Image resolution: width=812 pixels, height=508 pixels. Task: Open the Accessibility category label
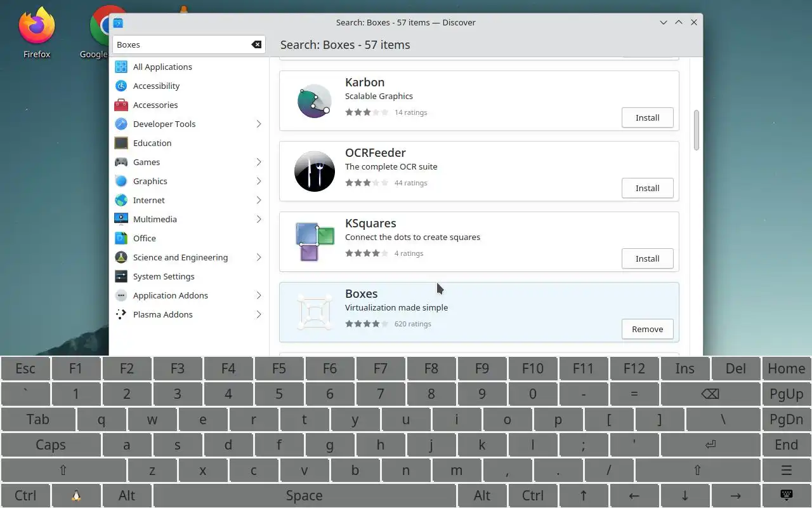click(x=156, y=86)
